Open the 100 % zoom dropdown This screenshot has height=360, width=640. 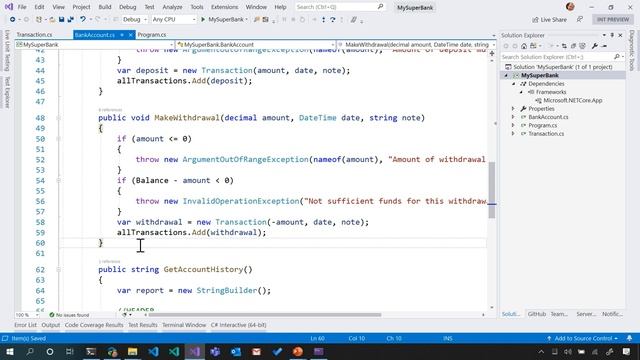tap(27, 315)
